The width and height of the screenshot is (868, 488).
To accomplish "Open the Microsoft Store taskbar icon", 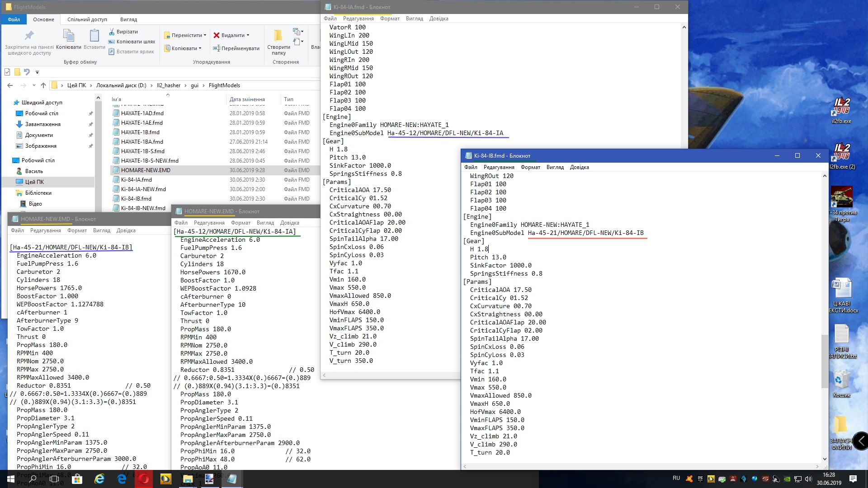I will (77, 479).
